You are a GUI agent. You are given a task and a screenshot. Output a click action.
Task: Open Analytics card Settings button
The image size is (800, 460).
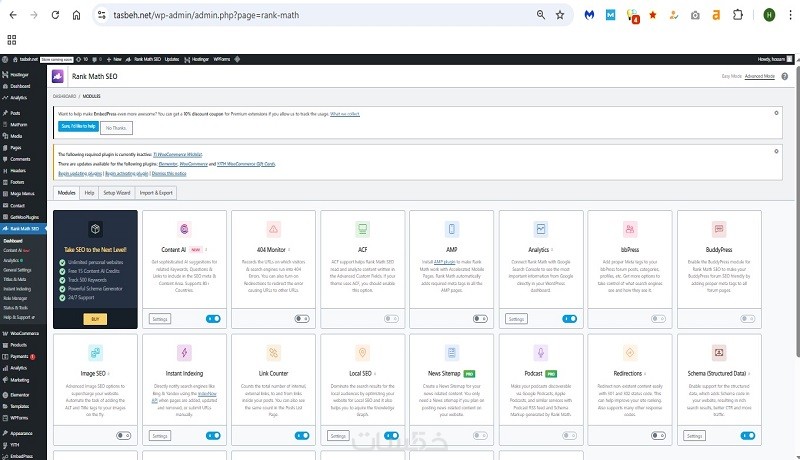click(x=516, y=319)
